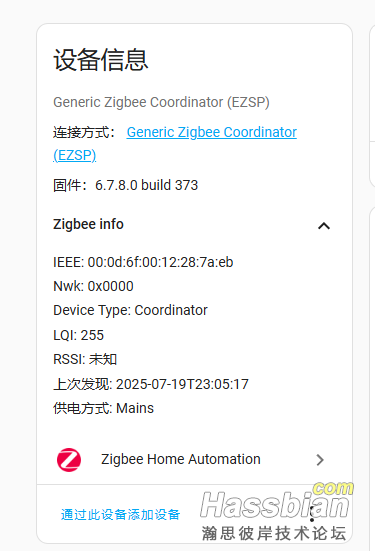This screenshot has width=375, height=551.
Task: Click 通过此设备添加设备 button
Action: (121, 514)
